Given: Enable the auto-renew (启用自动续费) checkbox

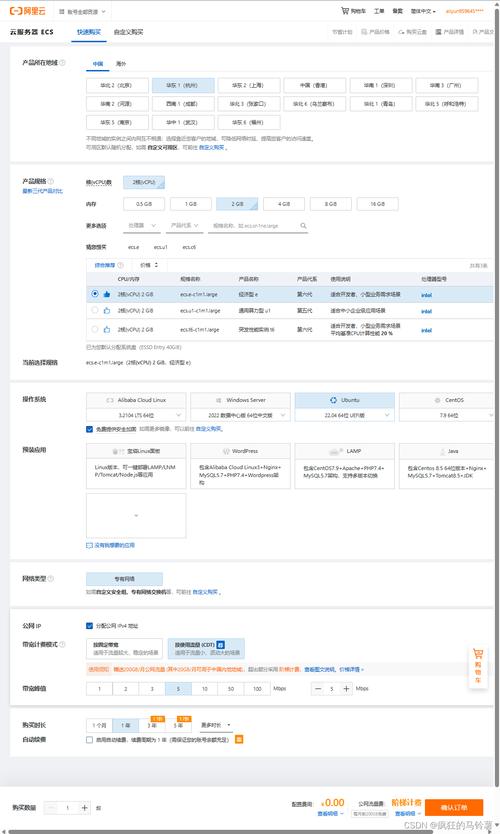Looking at the screenshot, I should [89, 739].
